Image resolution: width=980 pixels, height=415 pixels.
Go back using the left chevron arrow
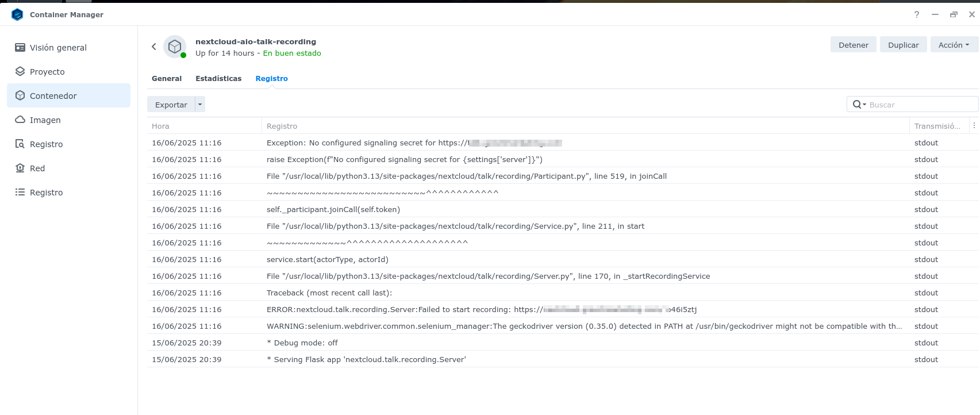click(153, 47)
